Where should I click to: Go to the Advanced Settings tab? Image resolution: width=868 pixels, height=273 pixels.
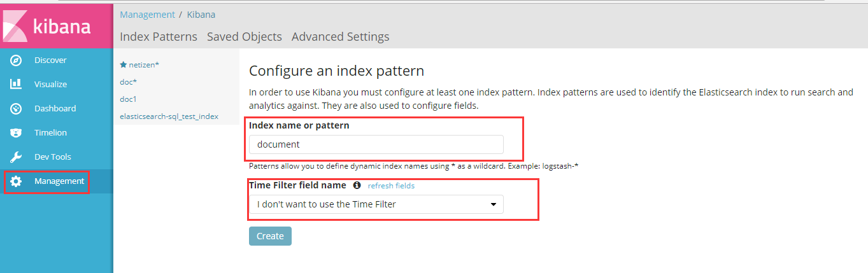click(341, 36)
